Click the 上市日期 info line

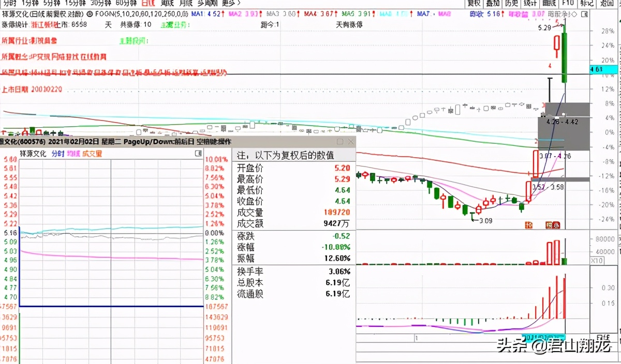32,89
